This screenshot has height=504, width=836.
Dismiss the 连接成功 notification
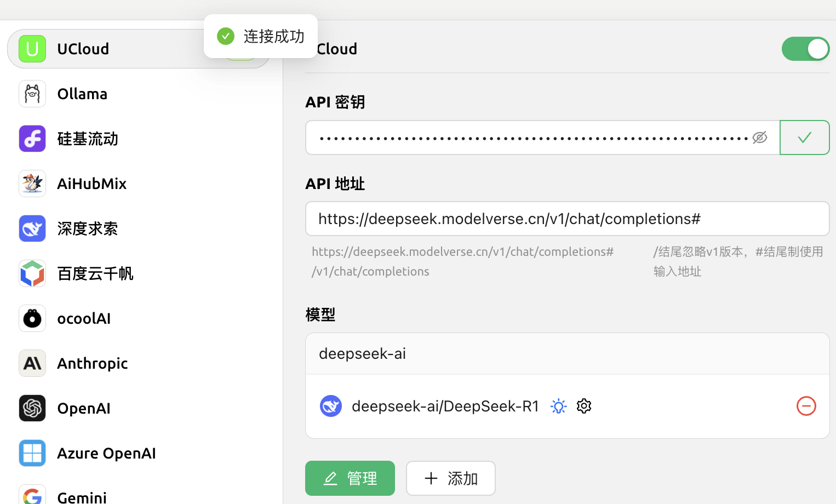pos(261,36)
